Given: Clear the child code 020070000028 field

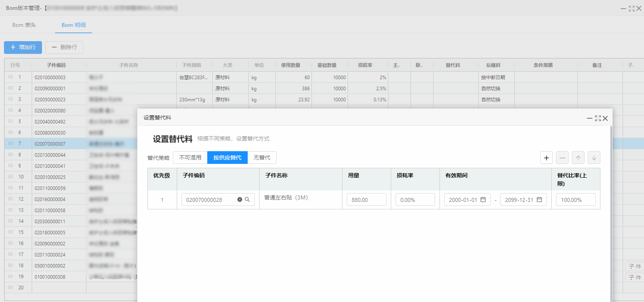Looking at the screenshot, I should [x=240, y=200].
